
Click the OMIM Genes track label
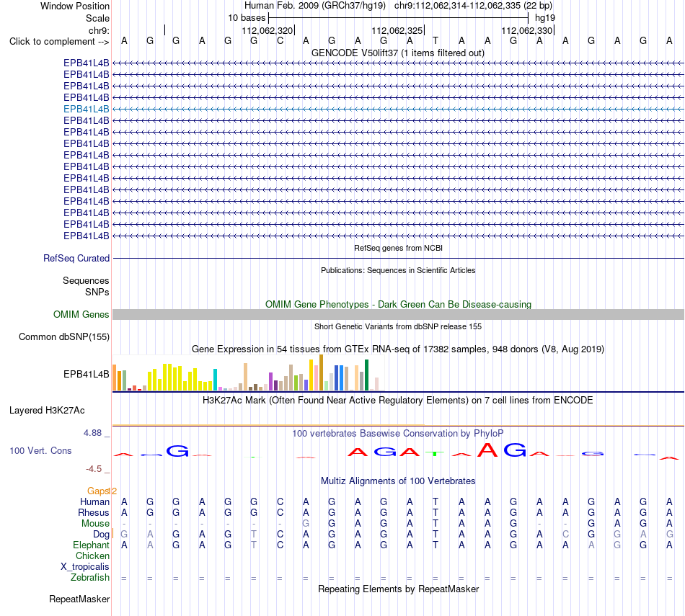pyautogui.click(x=81, y=314)
